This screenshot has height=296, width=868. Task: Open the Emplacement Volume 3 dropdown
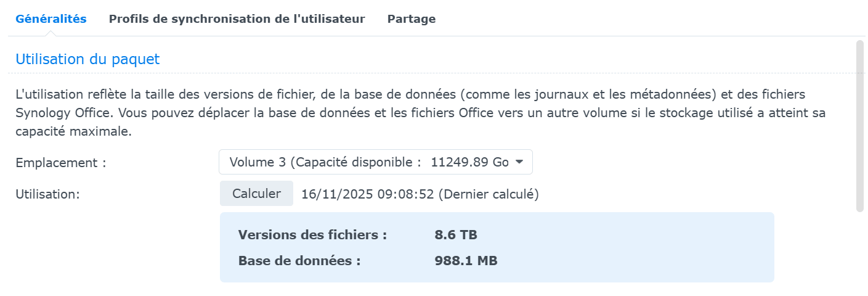[x=375, y=162]
